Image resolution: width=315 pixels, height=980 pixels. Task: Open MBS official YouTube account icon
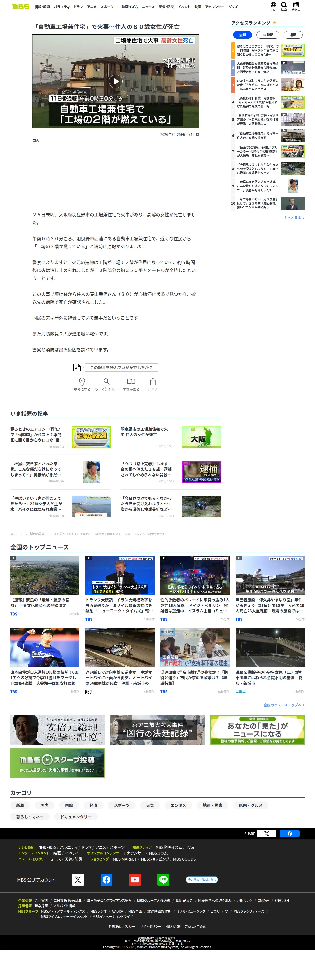(x=135, y=879)
